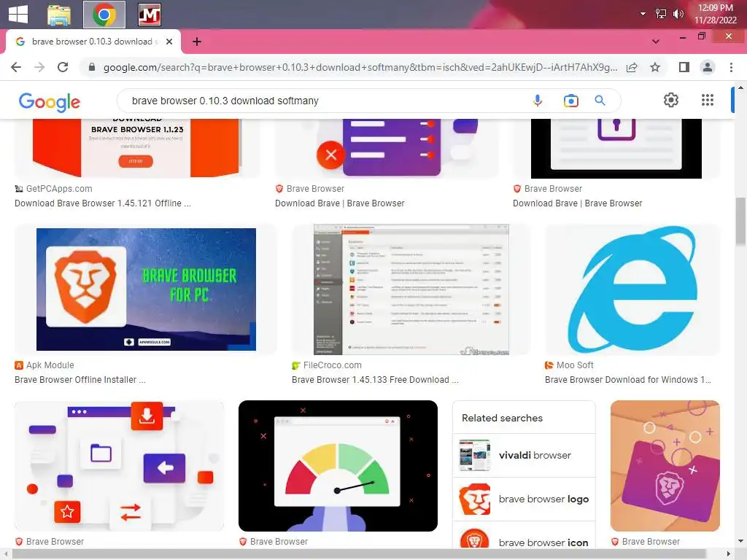Open the Brave Browser For PC thumbnail
This screenshot has height=560, width=747.
pyautogui.click(x=146, y=289)
